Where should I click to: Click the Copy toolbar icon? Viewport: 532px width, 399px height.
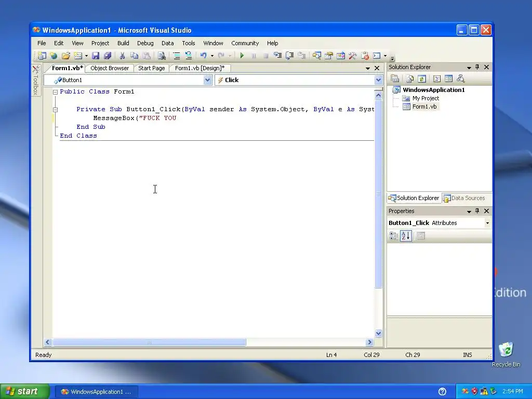click(x=135, y=55)
